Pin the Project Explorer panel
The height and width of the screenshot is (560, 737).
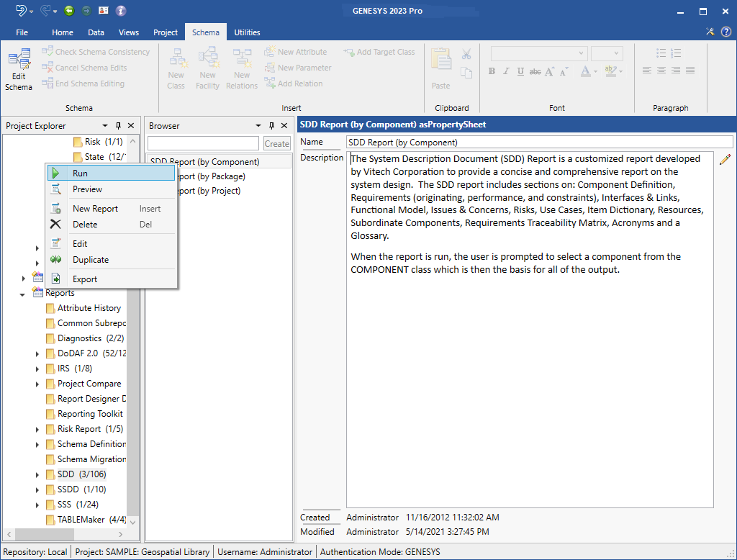click(x=119, y=126)
